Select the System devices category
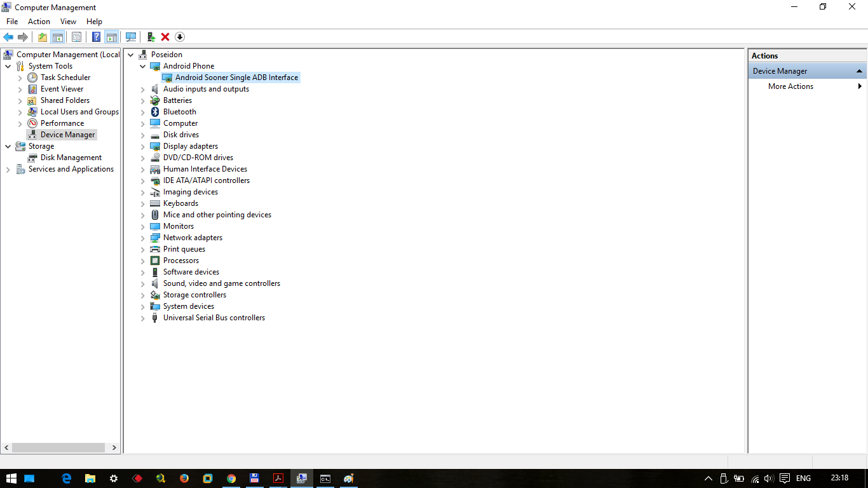868x488 pixels. (189, 306)
